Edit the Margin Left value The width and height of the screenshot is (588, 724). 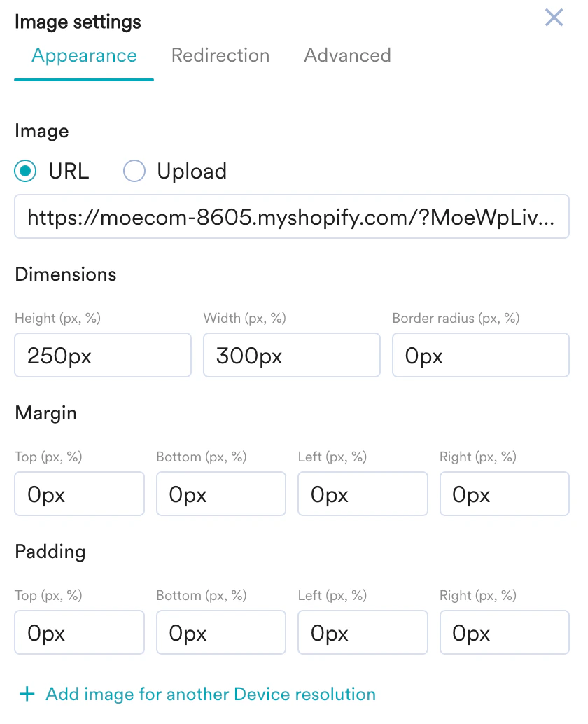[363, 494]
